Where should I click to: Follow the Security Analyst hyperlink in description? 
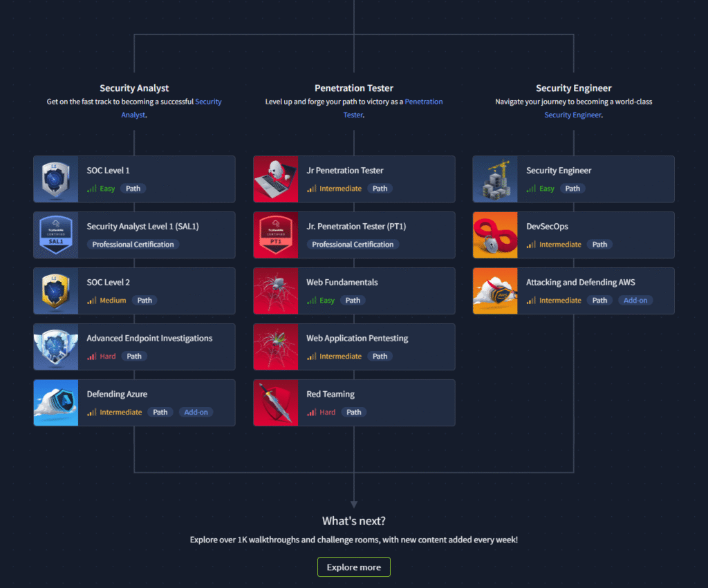click(208, 102)
